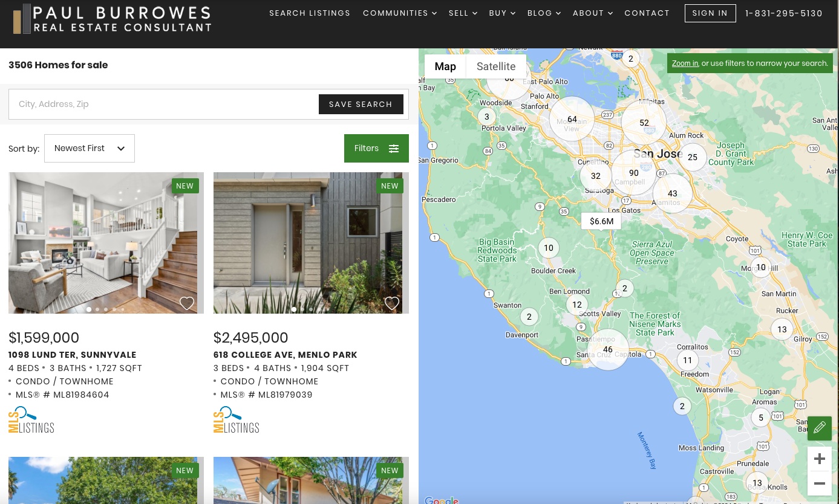Click the Sign In button
The width and height of the screenshot is (839, 504).
710,13
